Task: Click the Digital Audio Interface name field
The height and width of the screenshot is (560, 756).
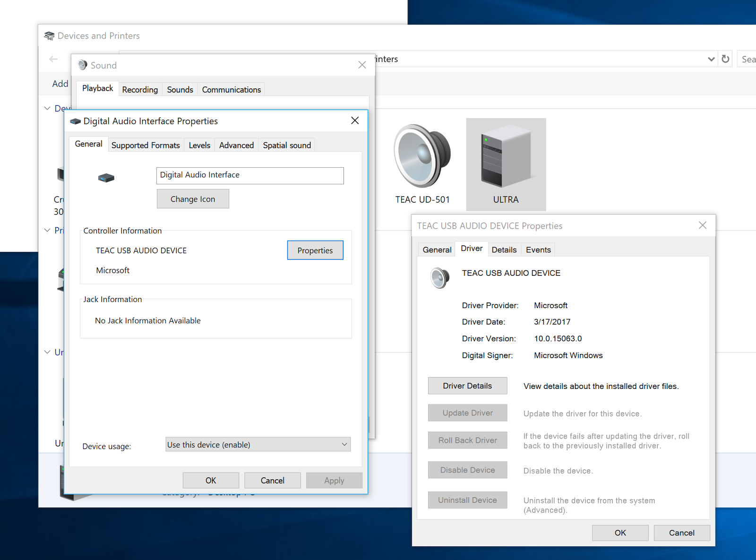Action: point(250,175)
